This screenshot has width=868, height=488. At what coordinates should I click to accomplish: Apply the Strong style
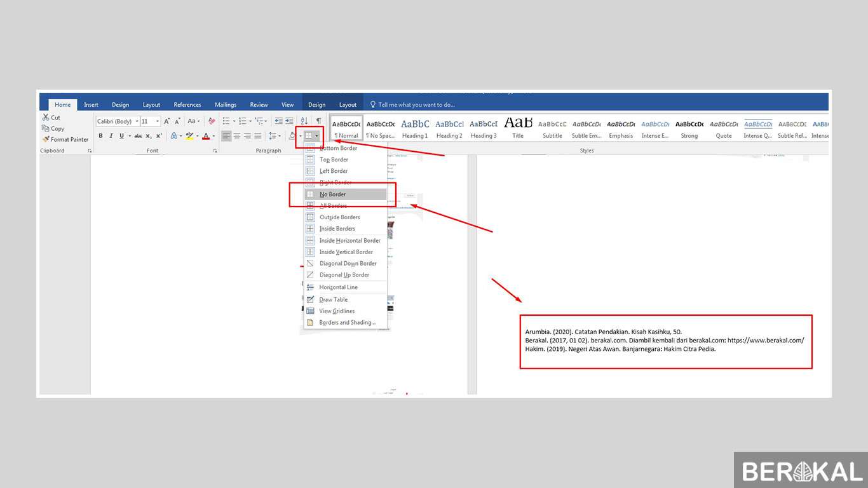689,128
